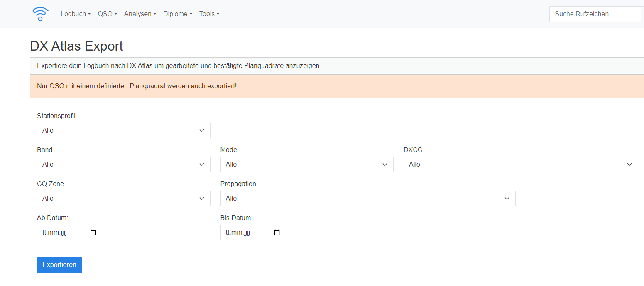The width and height of the screenshot is (644, 286).
Task: Expand the DXCC dropdown
Action: (520, 165)
